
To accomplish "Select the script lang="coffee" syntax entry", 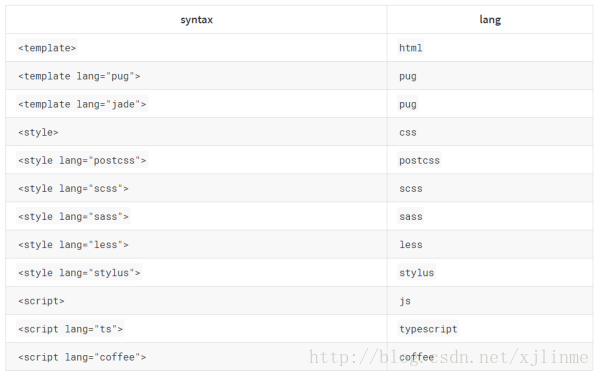I will (x=82, y=357).
